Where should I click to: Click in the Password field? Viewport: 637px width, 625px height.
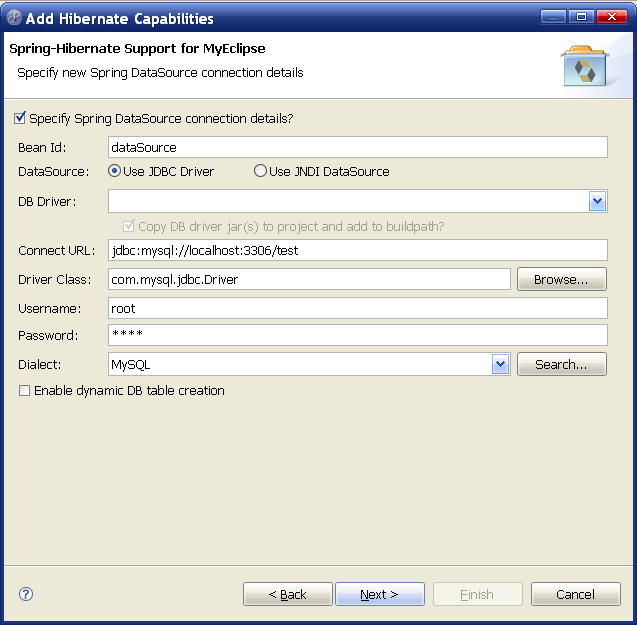pyautogui.click(x=358, y=335)
